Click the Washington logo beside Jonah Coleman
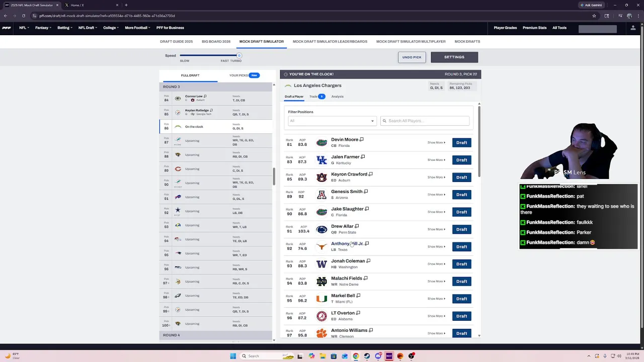The height and width of the screenshot is (362, 644). pyautogui.click(x=321, y=264)
